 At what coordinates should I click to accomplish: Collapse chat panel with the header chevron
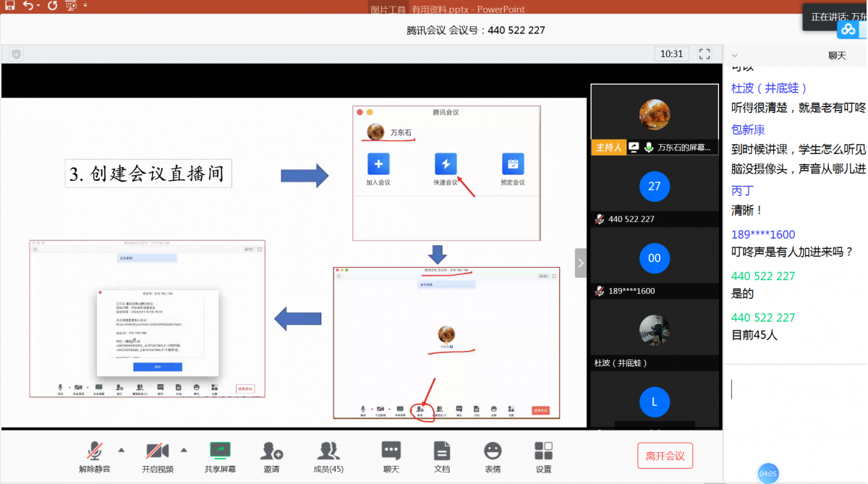tap(735, 56)
